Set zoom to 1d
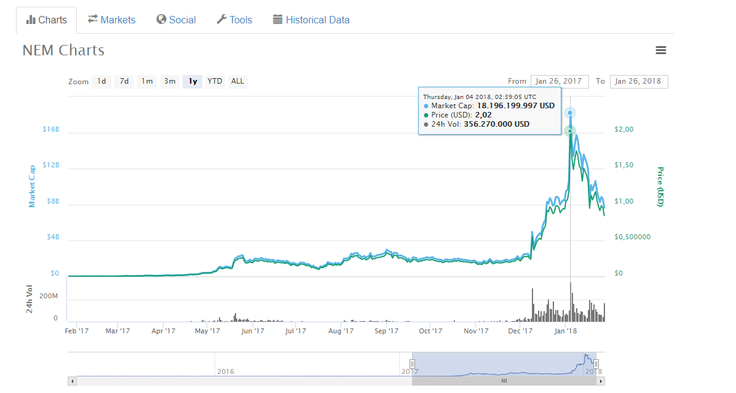736x393 pixels. pos(101,81)
